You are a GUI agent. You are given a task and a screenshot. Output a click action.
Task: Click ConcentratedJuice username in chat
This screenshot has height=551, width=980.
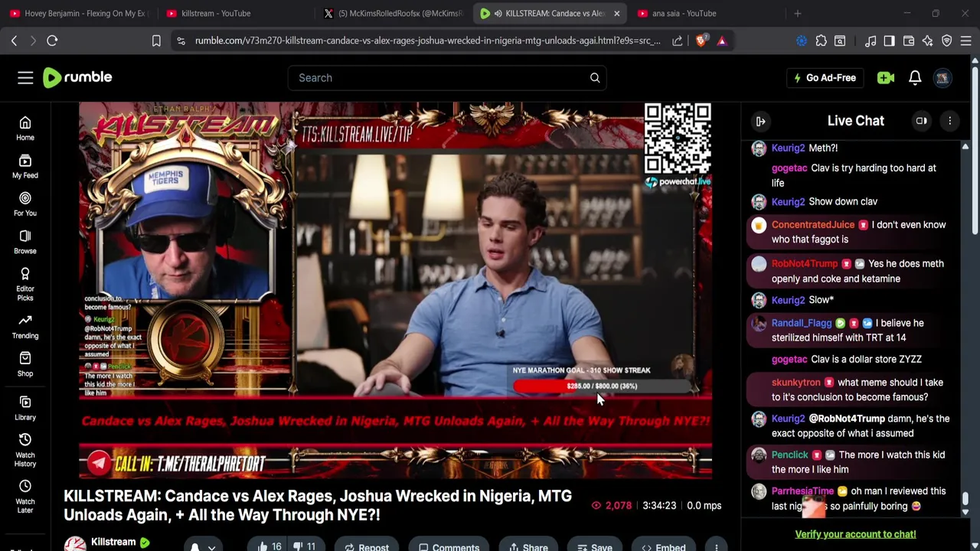tap(813, 224)
